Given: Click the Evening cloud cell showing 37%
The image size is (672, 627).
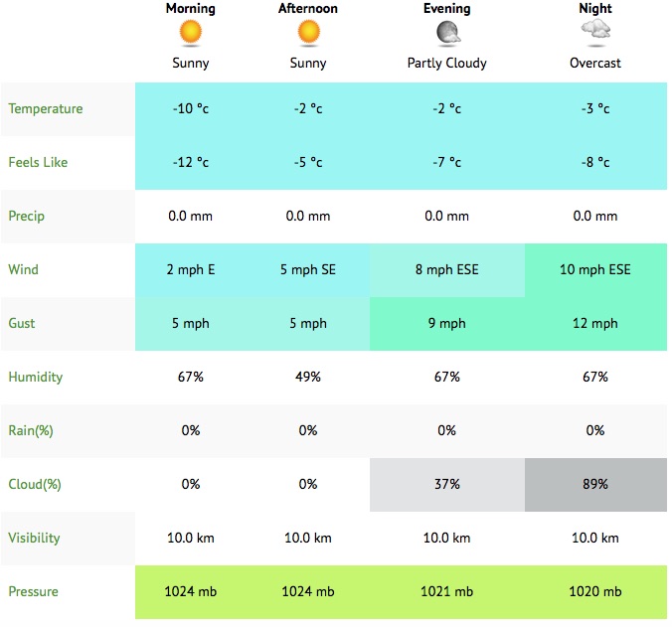Looking at the screenshot, I should 447,485.
